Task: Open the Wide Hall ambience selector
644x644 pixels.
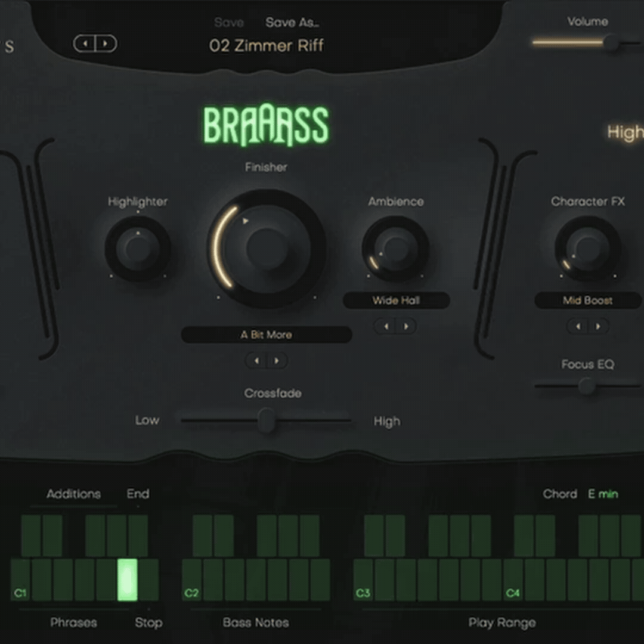Action: tap(397, 300)
